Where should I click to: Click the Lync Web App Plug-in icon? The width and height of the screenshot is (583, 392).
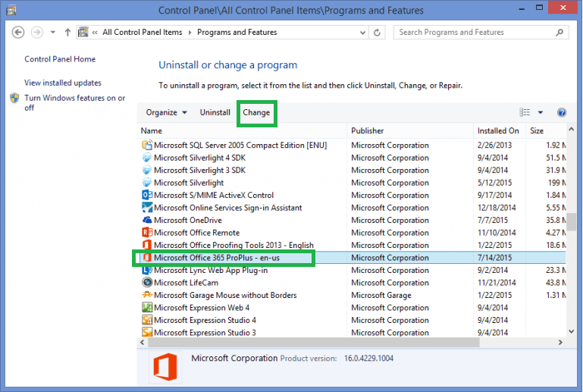(147, 271)
